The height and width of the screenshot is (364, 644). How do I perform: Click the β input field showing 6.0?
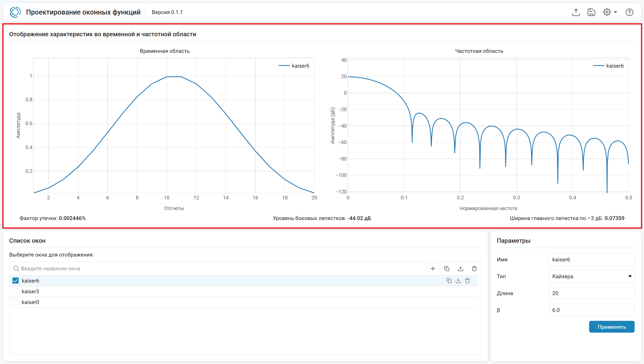[x=592, y=310]
